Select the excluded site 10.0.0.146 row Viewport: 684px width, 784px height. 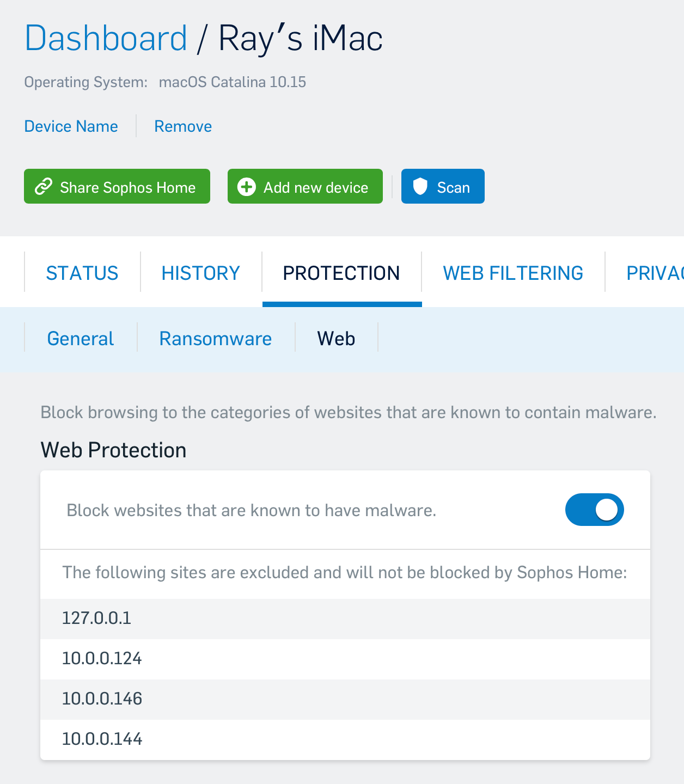[x=345, y=699]
